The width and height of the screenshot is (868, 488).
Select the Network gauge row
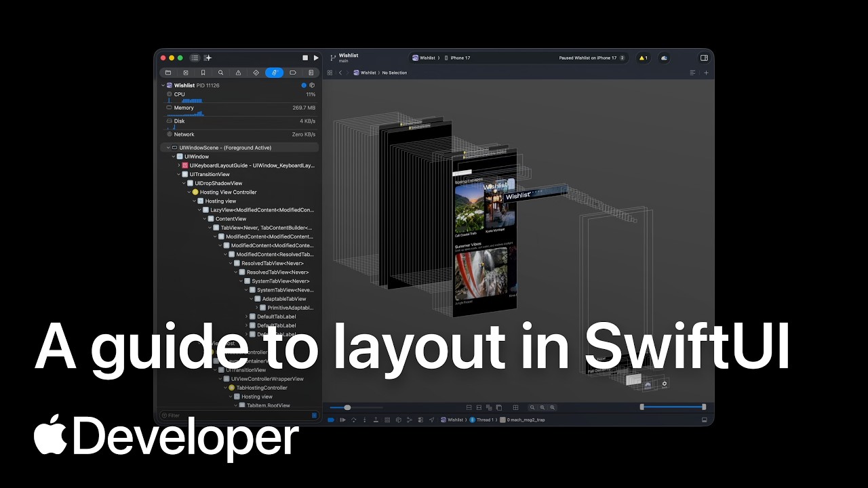pyautogui.click(x=241, y=134)
